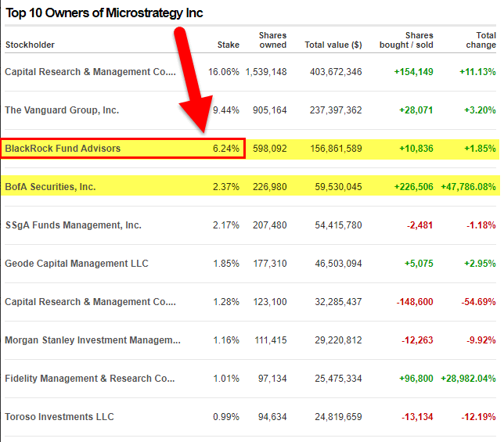Click the Stockholder column header
This screenshot has height=442, width=504.
30,45
